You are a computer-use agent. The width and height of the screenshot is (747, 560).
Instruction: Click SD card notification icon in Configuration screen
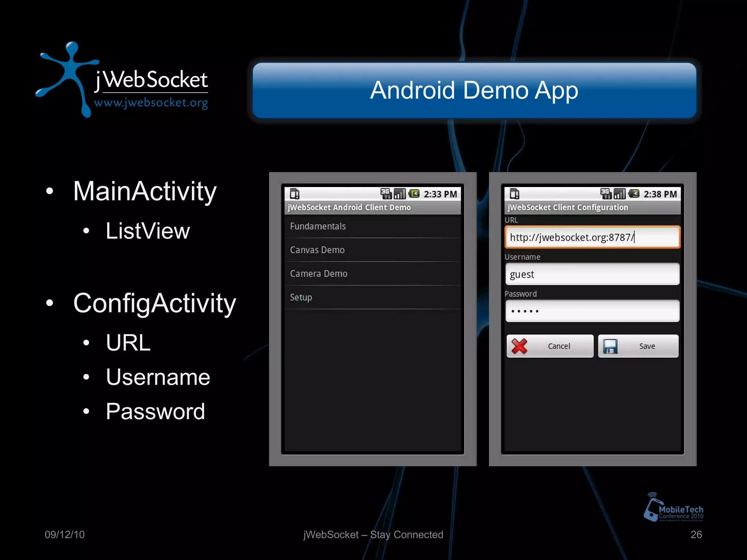point(515,194)
